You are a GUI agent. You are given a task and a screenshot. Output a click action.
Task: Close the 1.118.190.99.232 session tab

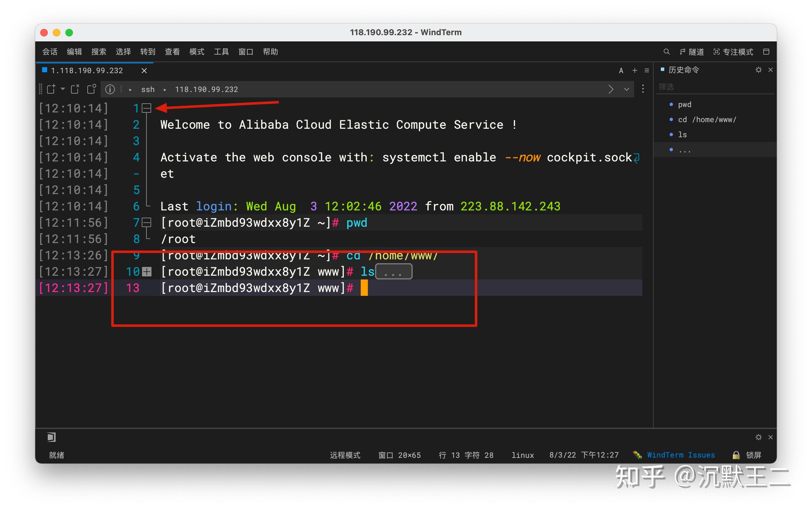144,70
